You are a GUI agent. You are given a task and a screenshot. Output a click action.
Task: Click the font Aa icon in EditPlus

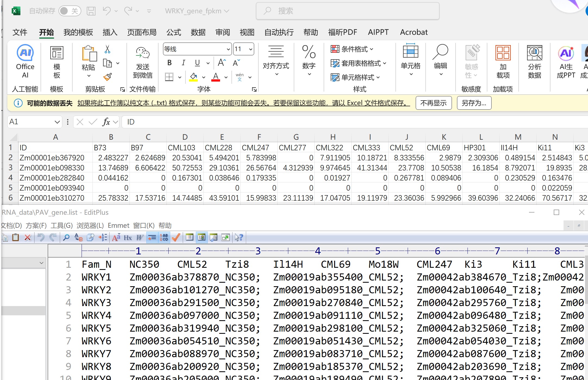point(116,237)
